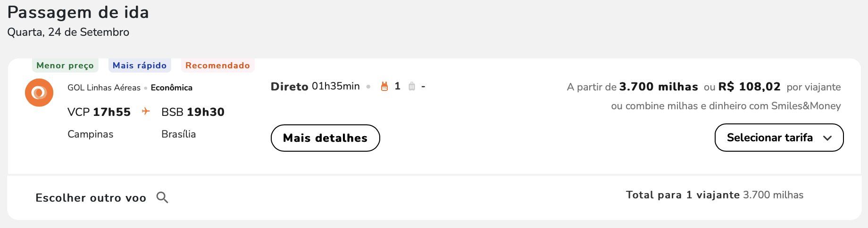Expand the Selecionar tarifa chevron arrow
The width and height of the screenshot is (868, 228).
827,138
